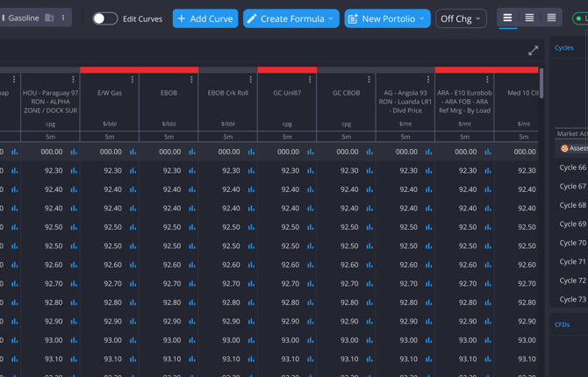This screenshot has height=377, width=588.
Task: Open column menu for EBOB
Action: [x=191, y=80]
